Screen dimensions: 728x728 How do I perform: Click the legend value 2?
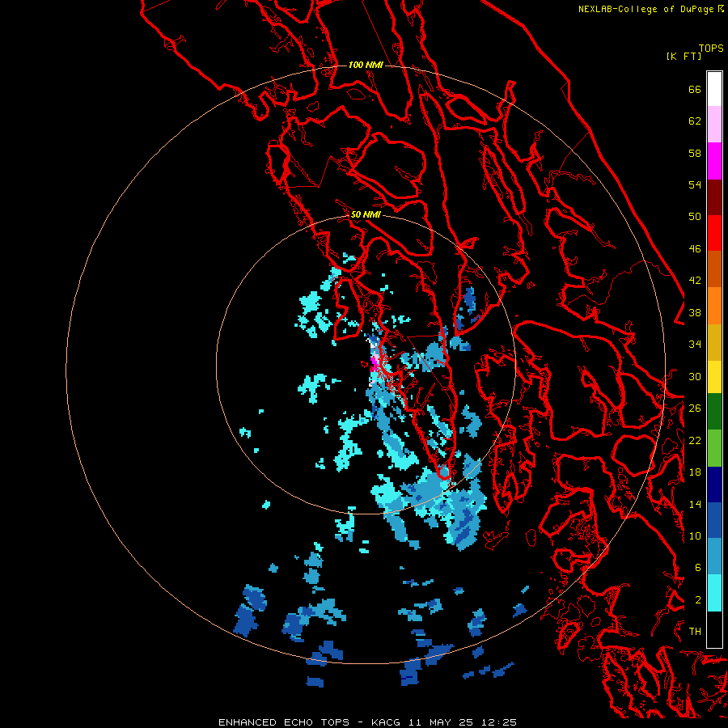(698, 599)
